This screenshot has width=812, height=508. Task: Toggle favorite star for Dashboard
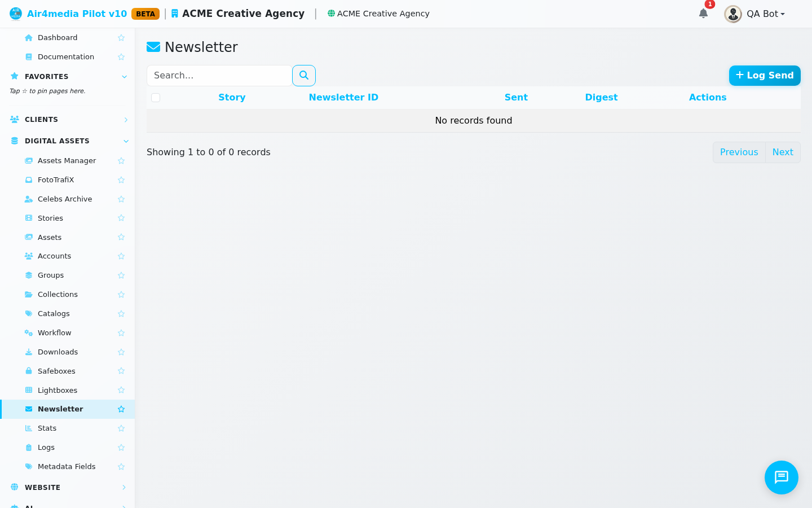tap(121, 38)
